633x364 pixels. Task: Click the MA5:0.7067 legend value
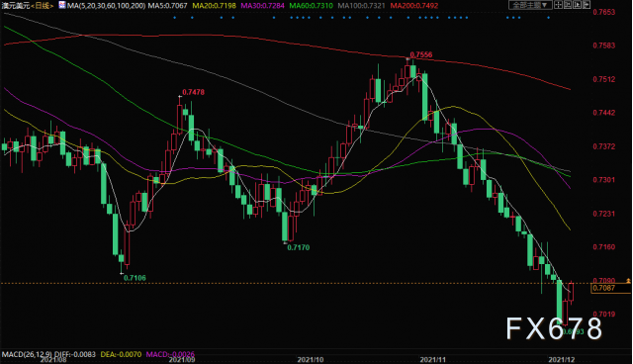pos(167,6)
